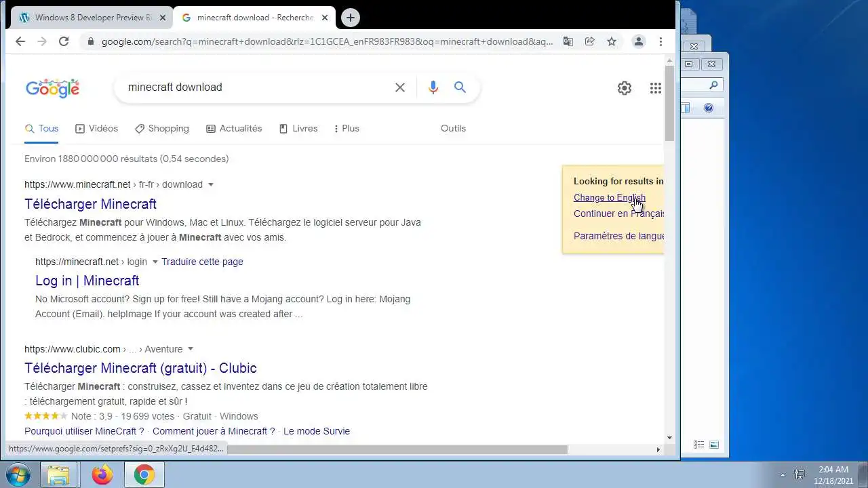Go back to the previous page
Image resolution: width=868 pixels, height=488 pixels.
[x=20, y=41]
